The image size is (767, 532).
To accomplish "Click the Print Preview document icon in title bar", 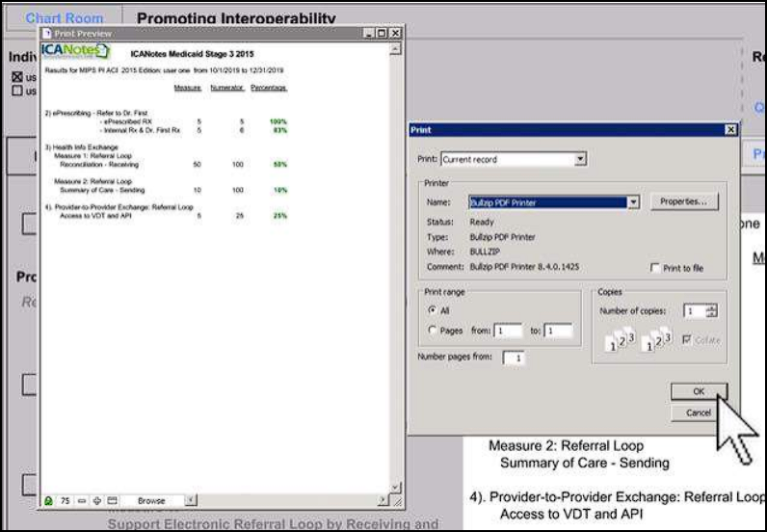I will [x=47, y=34].
